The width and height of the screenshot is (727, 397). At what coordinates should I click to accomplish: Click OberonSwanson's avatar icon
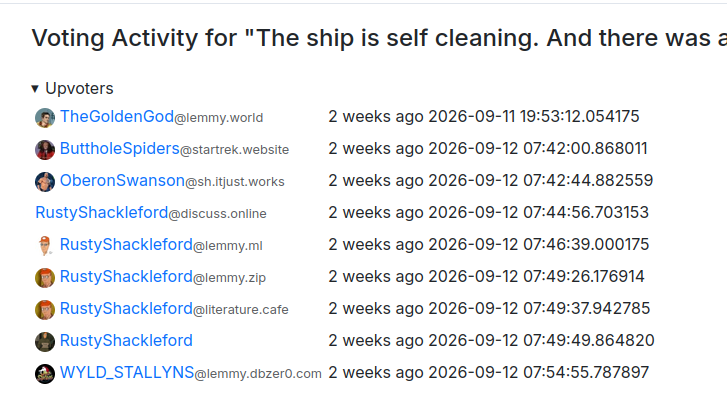tap(45, 182)
